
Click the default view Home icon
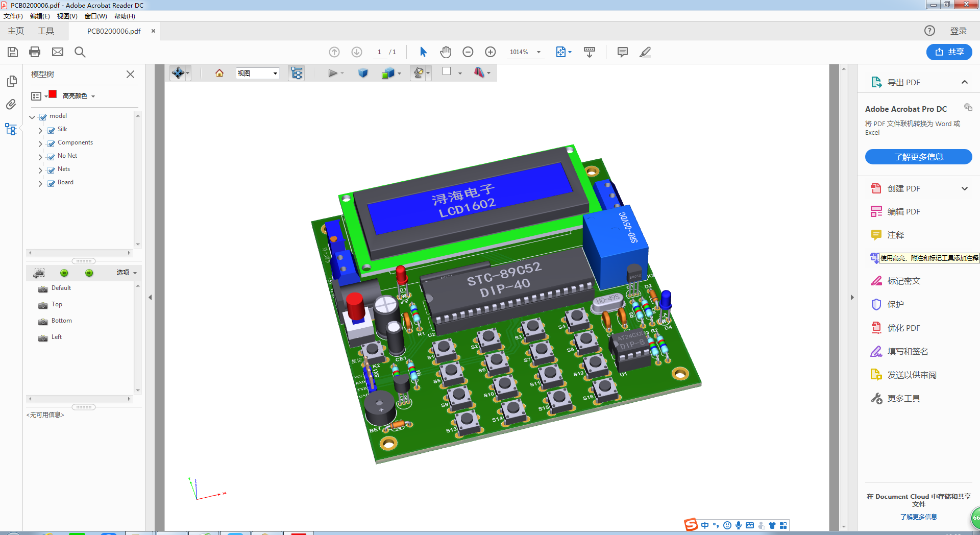pyautogui.click(x=219, y=73)
